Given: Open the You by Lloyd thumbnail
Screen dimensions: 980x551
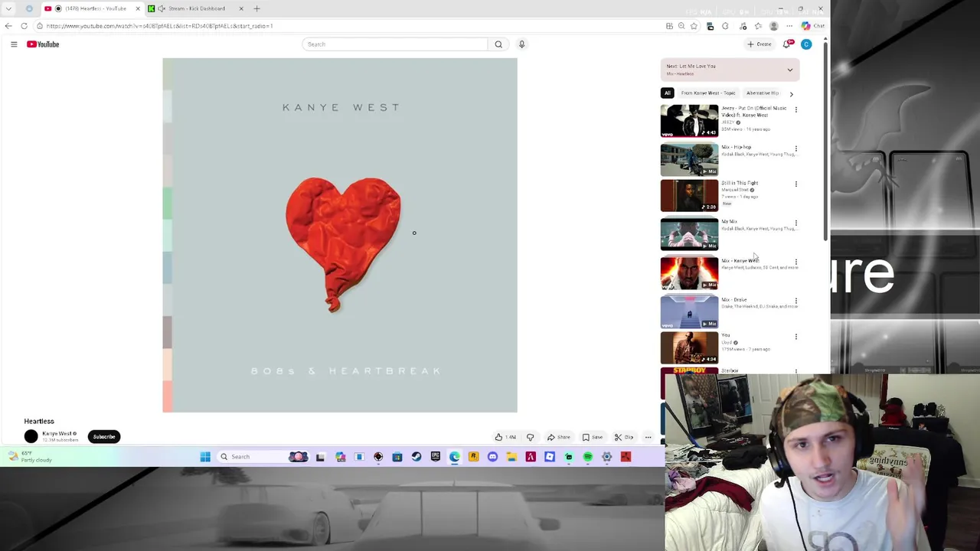Looking at the screenshot, I should click(689, 347).
